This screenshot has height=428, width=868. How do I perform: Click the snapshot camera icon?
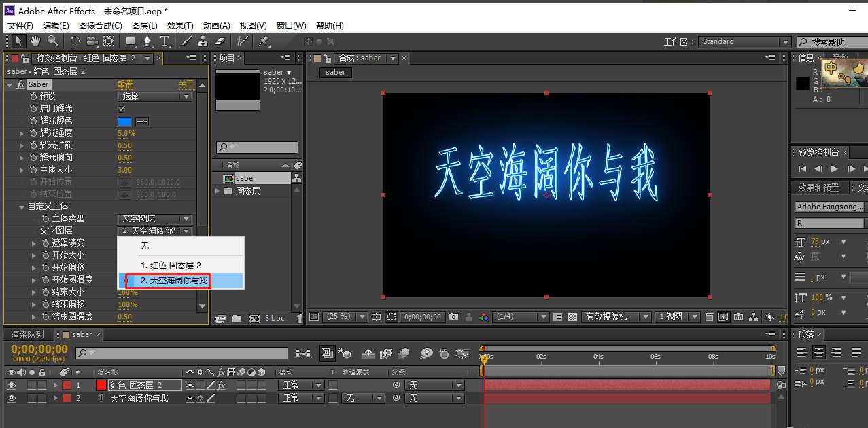pos(453,317)
